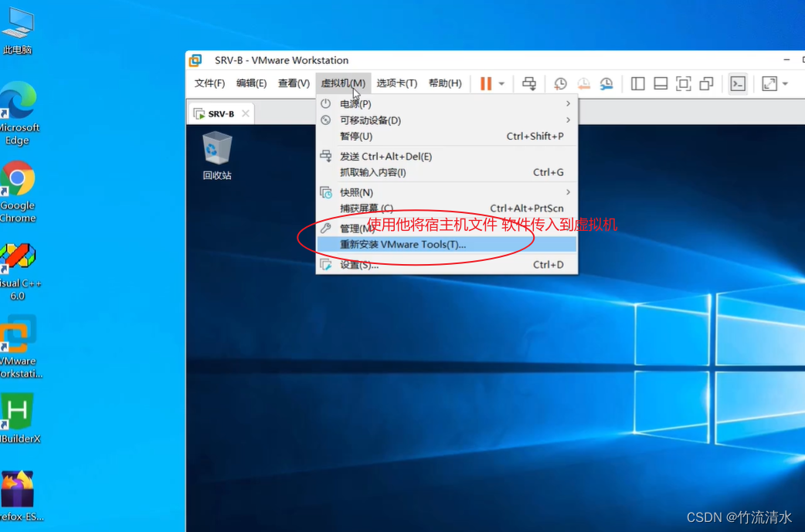
Task: Click the snapshot icon beside 快照(N)
Action: (x=326, y=192)
